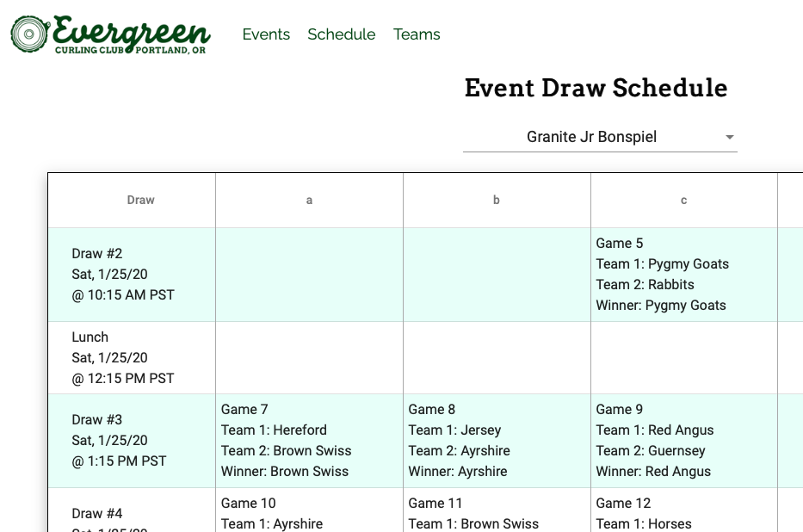Select Game 7 featuring Hereford vs Brown Swiss
This screenshot has height=532, width=803.
pos(308,440)
